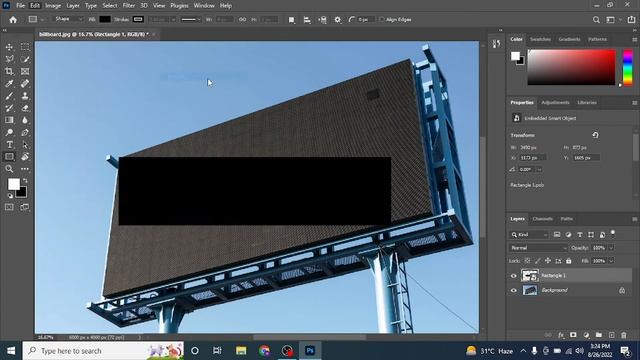
Task: Swap foreground and background colors
Action: click(25, 180)
